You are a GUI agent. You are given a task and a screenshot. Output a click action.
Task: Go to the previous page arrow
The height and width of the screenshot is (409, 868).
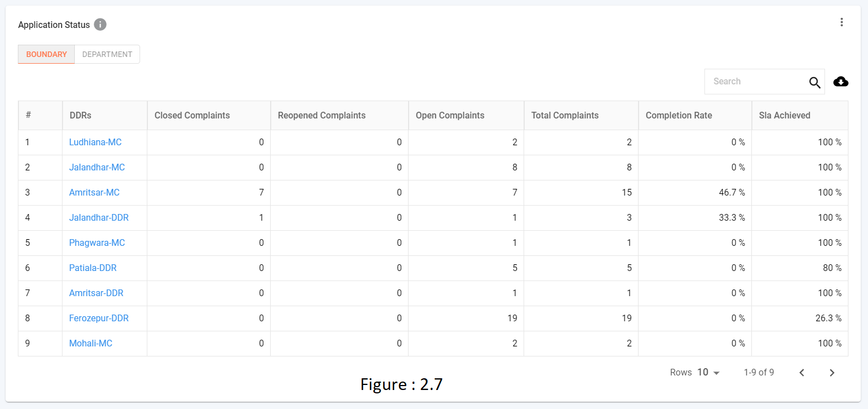click(802, 373)
